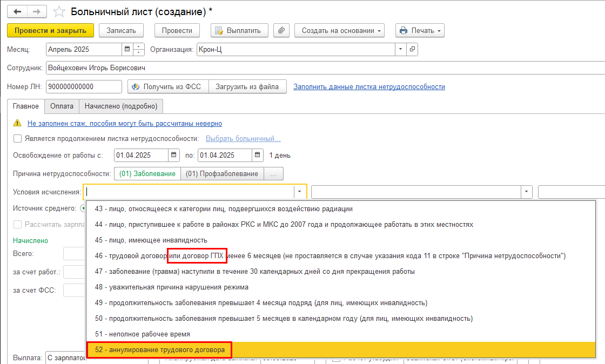Expand Организация dropdown arrow
Image resolution: width=605 pixels, height=364 pixels.
click(x=400, y=49)
